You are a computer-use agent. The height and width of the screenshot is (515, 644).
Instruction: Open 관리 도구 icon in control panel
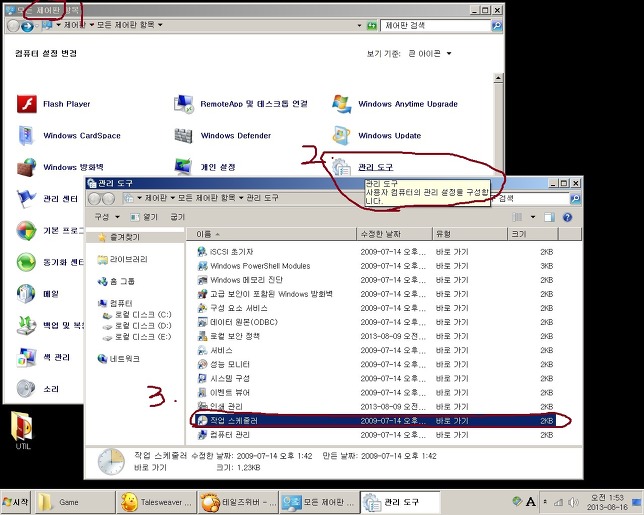click(x=341, y=167)
